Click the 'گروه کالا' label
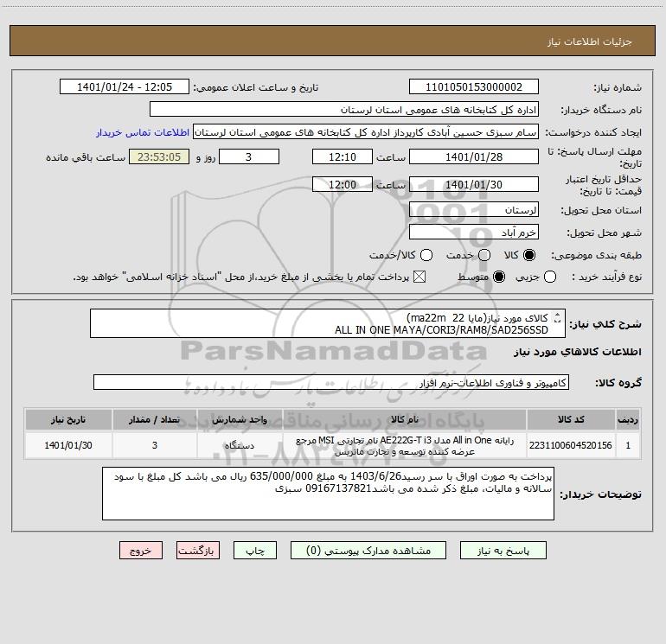Viewport: 666px width, 644px height. [618, 383]
